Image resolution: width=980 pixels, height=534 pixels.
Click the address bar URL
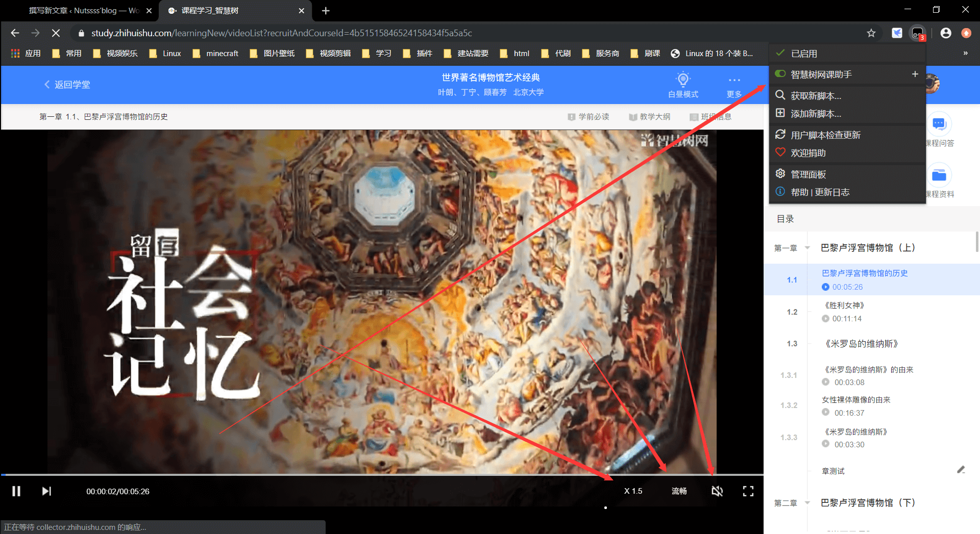pos(282,33)
